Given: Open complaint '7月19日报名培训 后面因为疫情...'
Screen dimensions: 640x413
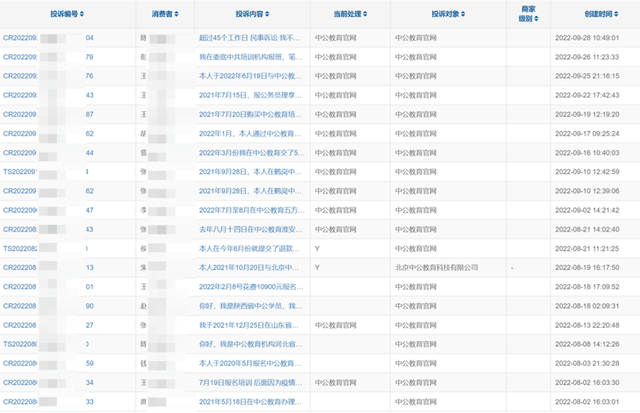Looking at the screenshot, I should [250, 382].
